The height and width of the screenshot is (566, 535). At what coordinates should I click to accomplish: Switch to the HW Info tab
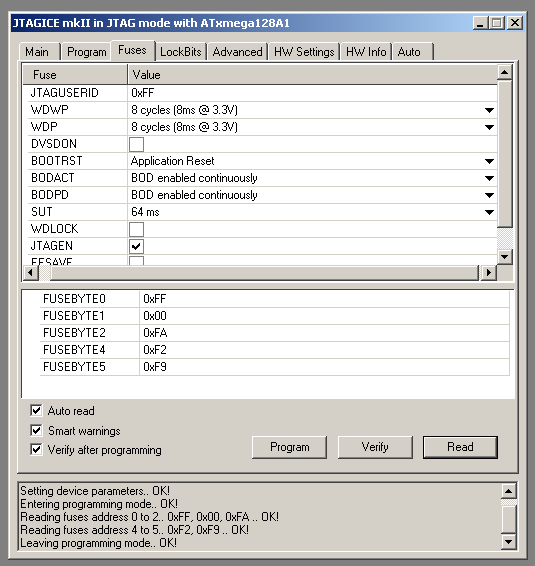[366, 52]
